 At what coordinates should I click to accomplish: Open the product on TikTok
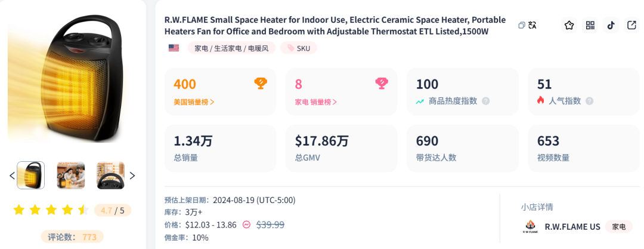click(x=611, y=25)
